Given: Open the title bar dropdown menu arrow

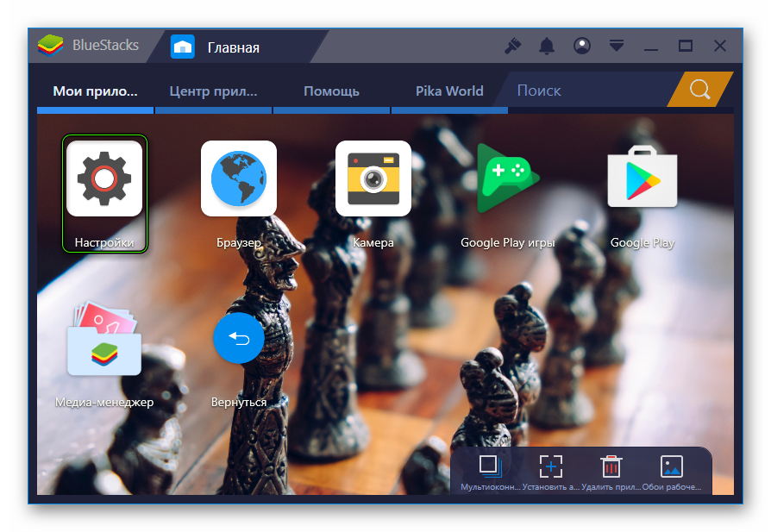Looking at the screenshot, I should (617, 46).
